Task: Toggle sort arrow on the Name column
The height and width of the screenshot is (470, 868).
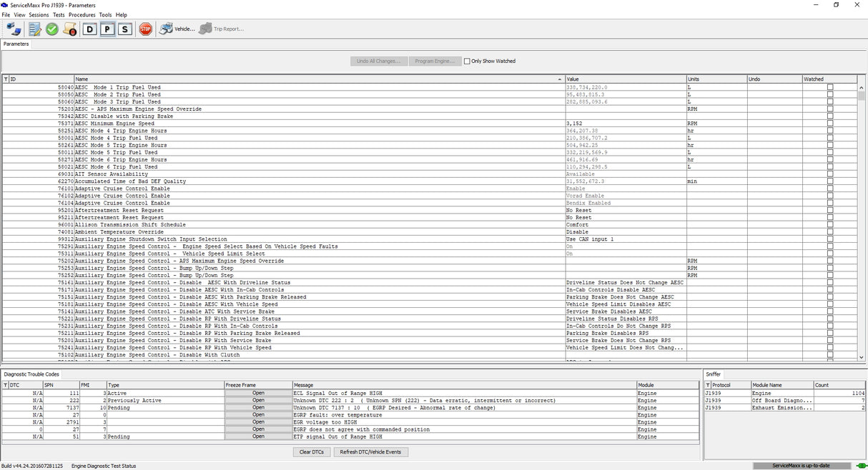Action: pos(559,79)
